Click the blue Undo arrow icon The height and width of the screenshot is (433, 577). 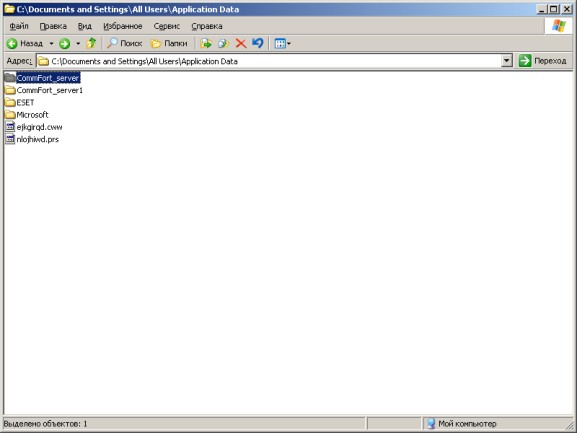point(258,43)
